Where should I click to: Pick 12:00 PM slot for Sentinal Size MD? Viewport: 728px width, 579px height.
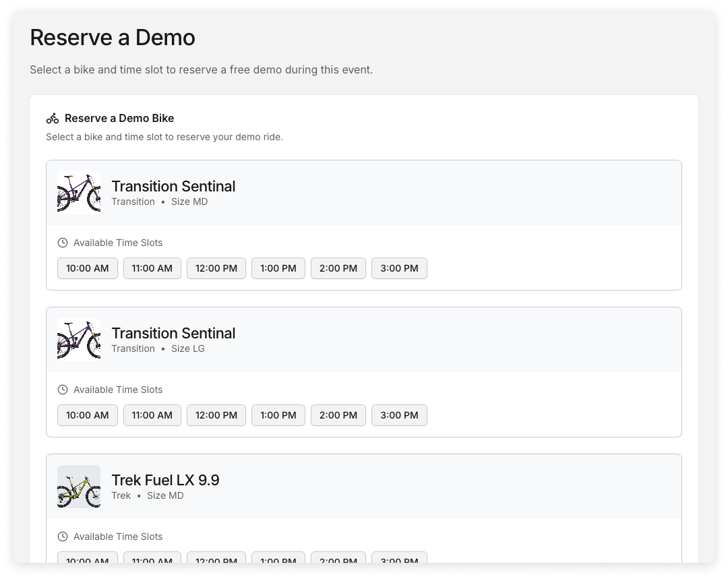coord(216,268)
